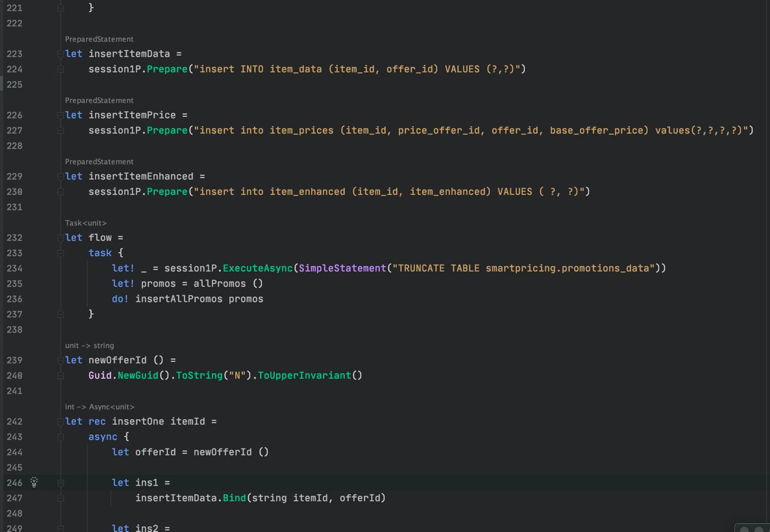Collapse the insertItemEnhanced fold marker on line 229
770x532 pixels.
coord(61,177)
